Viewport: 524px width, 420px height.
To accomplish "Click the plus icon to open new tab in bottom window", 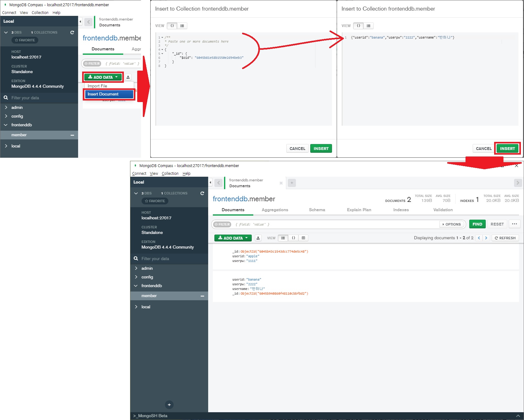I will point(292,183).
